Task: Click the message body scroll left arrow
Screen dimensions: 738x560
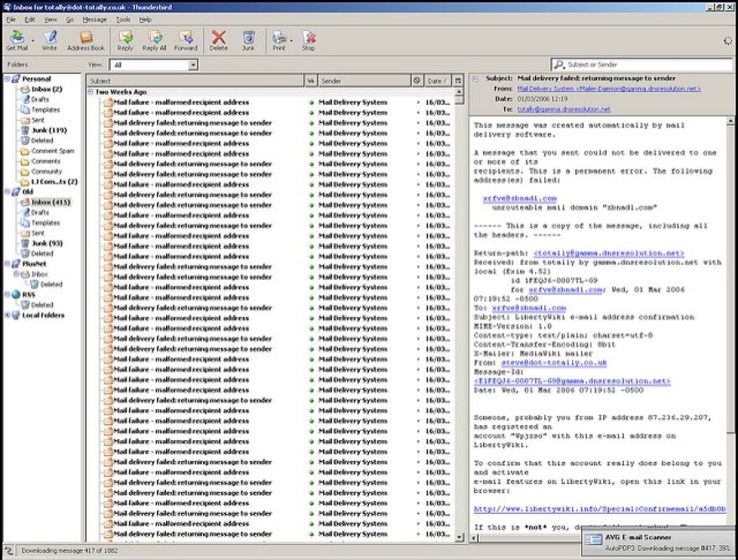Action: [475, 537]
